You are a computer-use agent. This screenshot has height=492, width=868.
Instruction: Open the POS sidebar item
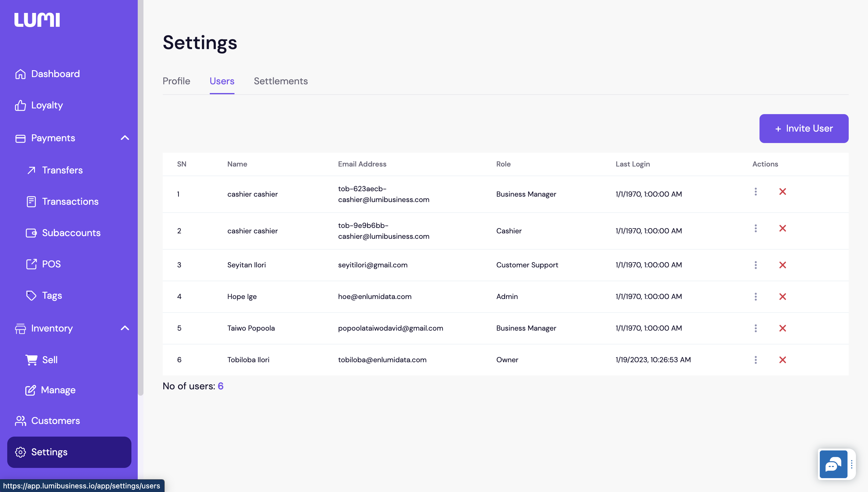click(x=51, y=264)
